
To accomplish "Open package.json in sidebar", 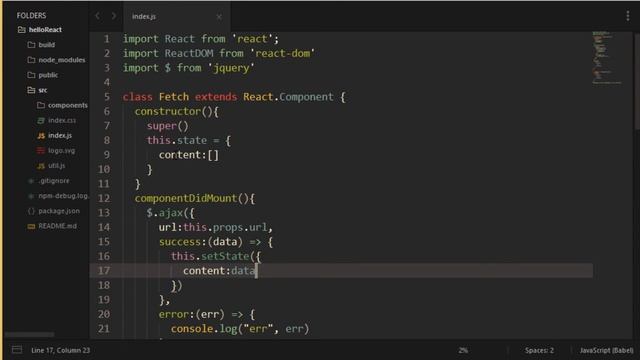I will [x=59, y=211].
